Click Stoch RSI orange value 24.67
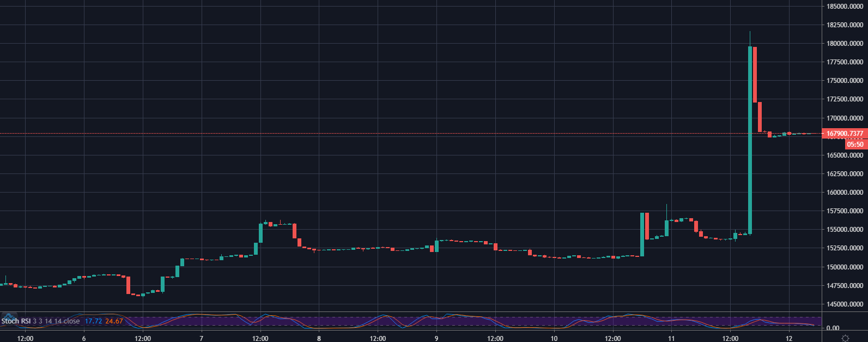Viewport: 868px width, 342px height. tap(114, 321)
